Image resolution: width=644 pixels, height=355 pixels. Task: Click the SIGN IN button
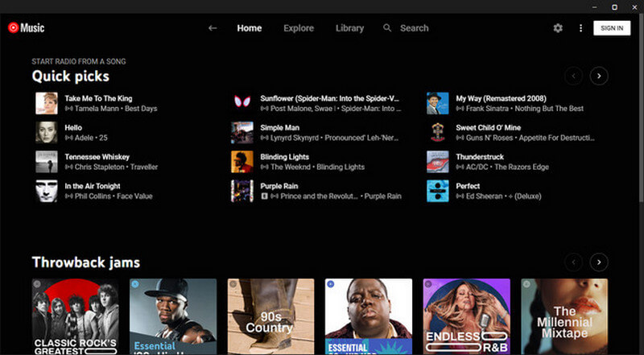(x=612, y=28)
